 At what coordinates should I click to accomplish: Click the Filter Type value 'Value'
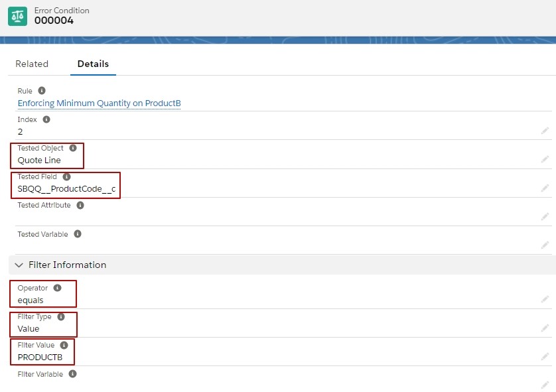coord(29,329)
